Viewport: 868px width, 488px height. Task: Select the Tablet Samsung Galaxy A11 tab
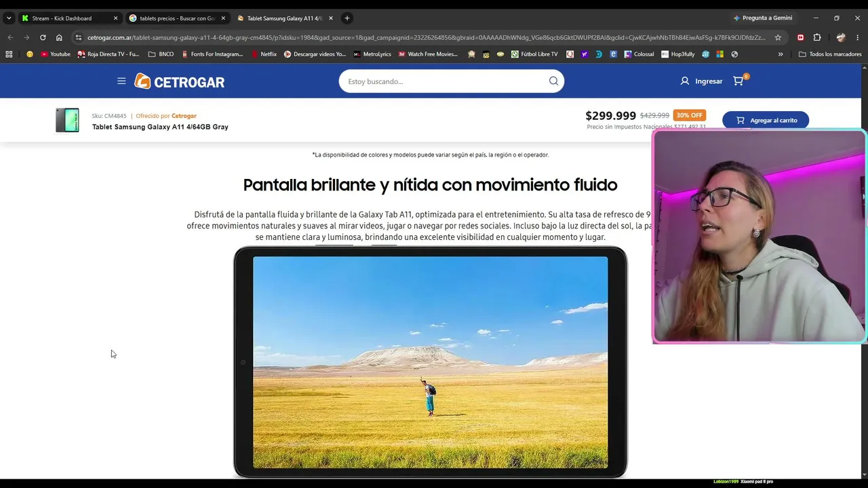[x=284, y=18]
